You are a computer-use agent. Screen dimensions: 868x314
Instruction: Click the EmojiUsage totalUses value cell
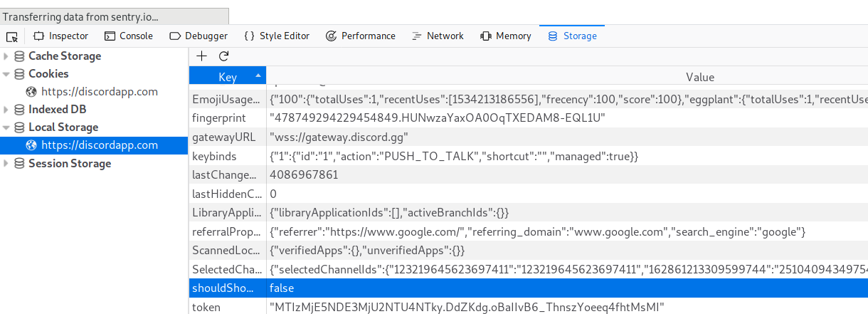pyautogui.click(x=567, y=98)
